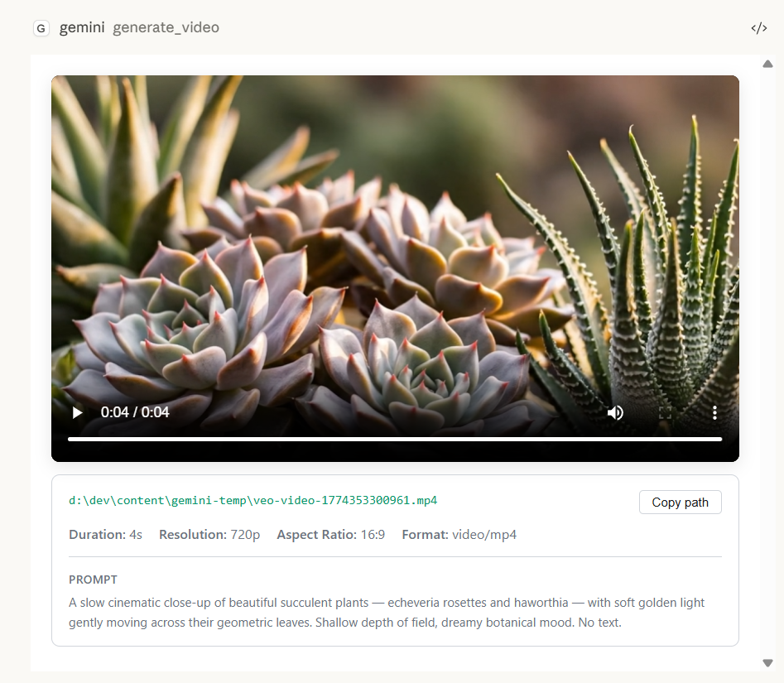The width and height of the screenshot is (784, 683).
Task: Select the Gemini G avatar icon
Action: (41, 27)
